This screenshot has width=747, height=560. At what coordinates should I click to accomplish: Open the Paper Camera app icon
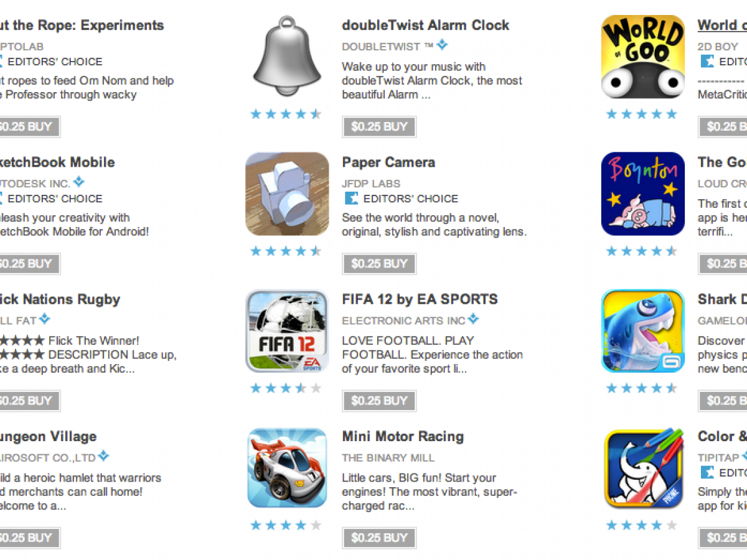pos(287,194)
